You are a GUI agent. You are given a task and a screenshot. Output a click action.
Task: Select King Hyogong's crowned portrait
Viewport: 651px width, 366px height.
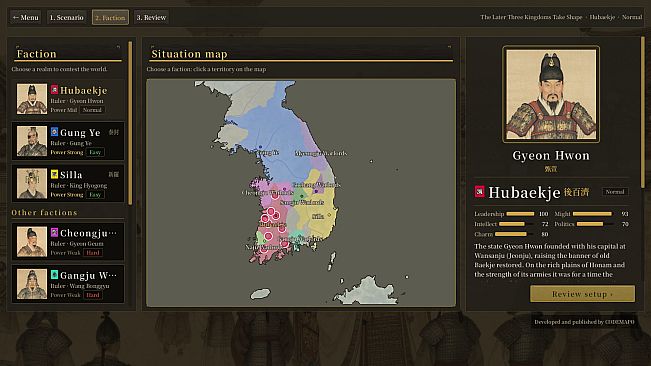[x=32, y=183]
